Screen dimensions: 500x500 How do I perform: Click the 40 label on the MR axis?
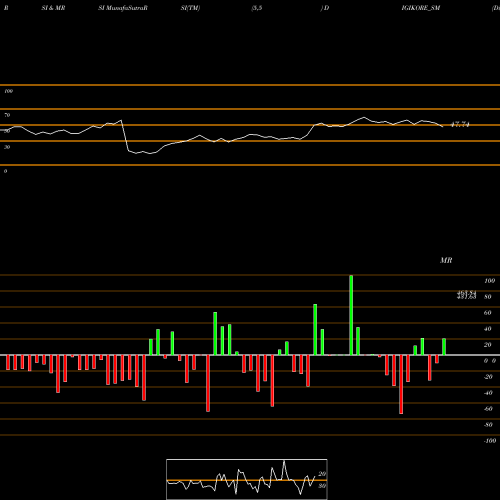point(487,329)
